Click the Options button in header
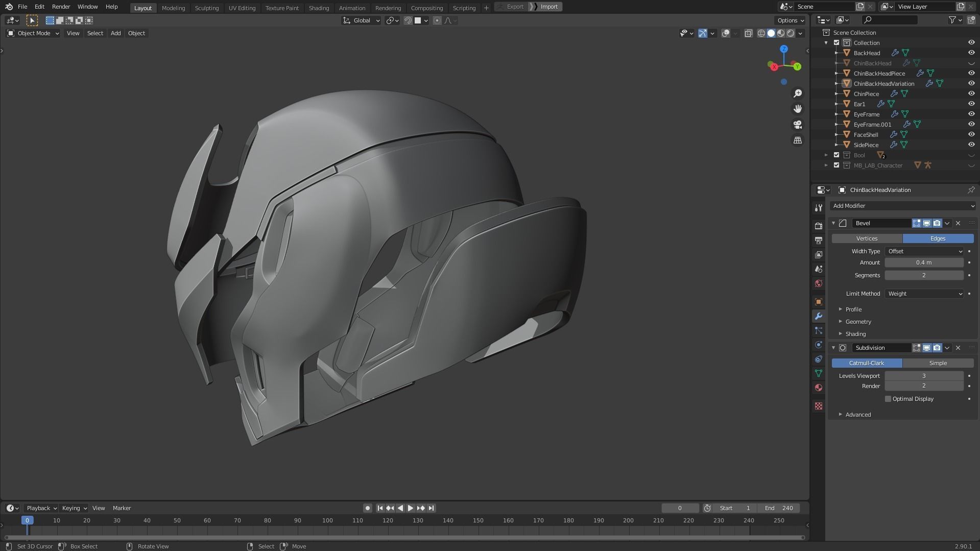Screen dimensions: 980x551 pyautogui.click(x=791, y=20)
